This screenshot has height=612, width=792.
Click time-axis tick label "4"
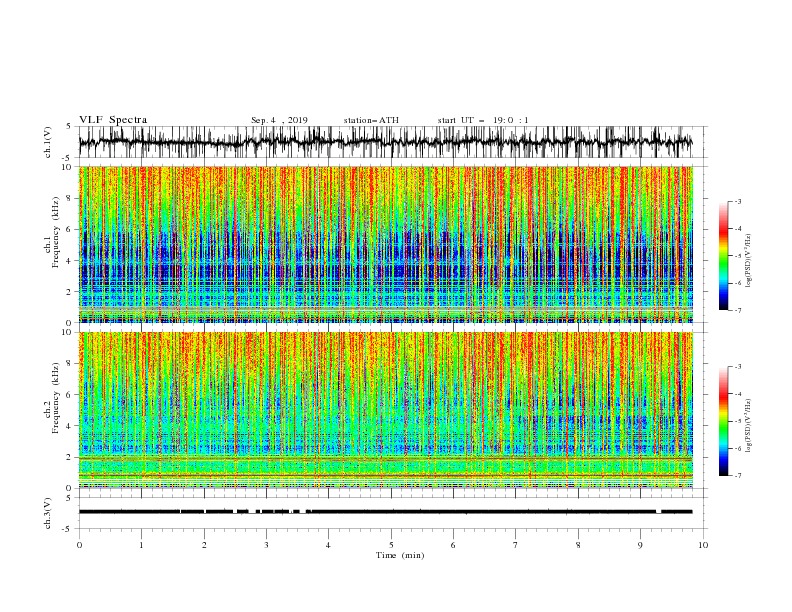(x=328, y=545)
